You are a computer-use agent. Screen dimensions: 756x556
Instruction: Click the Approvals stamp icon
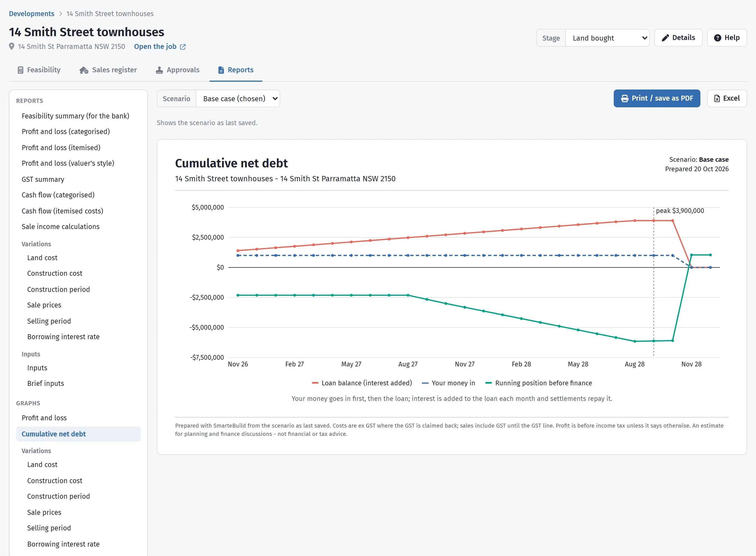tap(159, 70)
